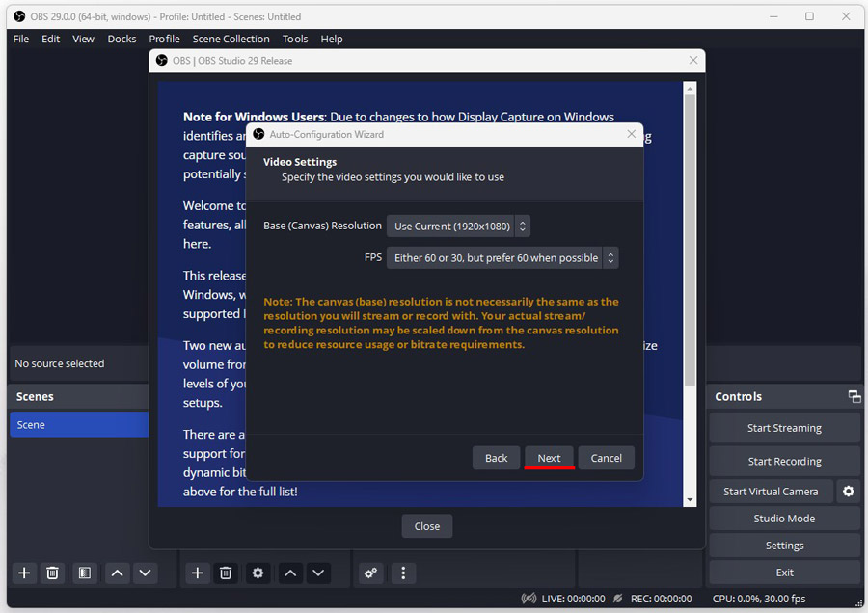Move scene down with arrow icon
Screen dimensions: 868x613
[145, 573]
